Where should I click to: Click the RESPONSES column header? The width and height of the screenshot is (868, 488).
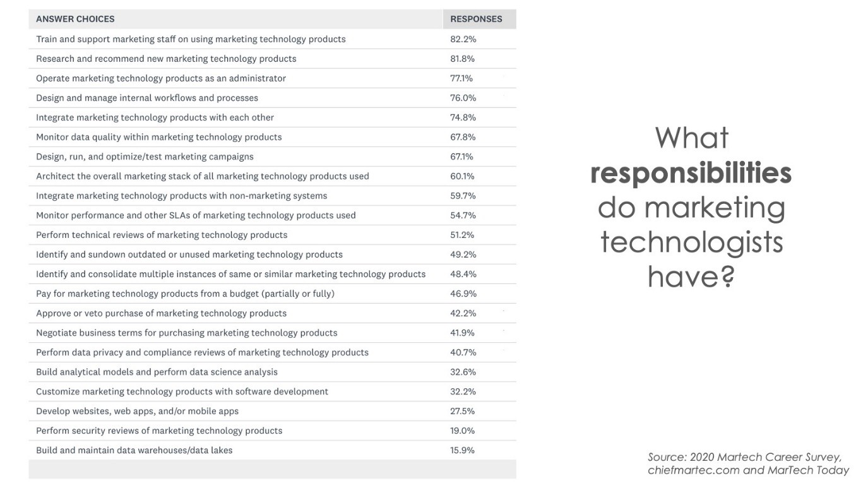(476, 19)
